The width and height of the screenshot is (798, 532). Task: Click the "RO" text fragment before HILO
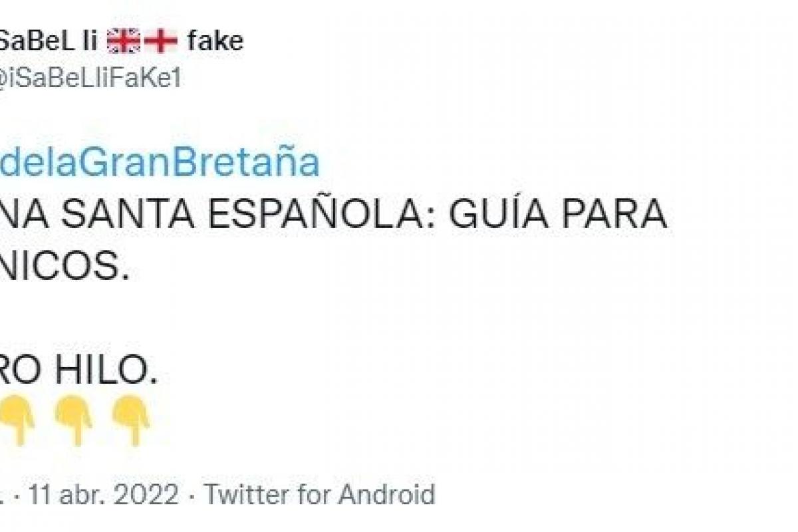click(x=20, y=372)
